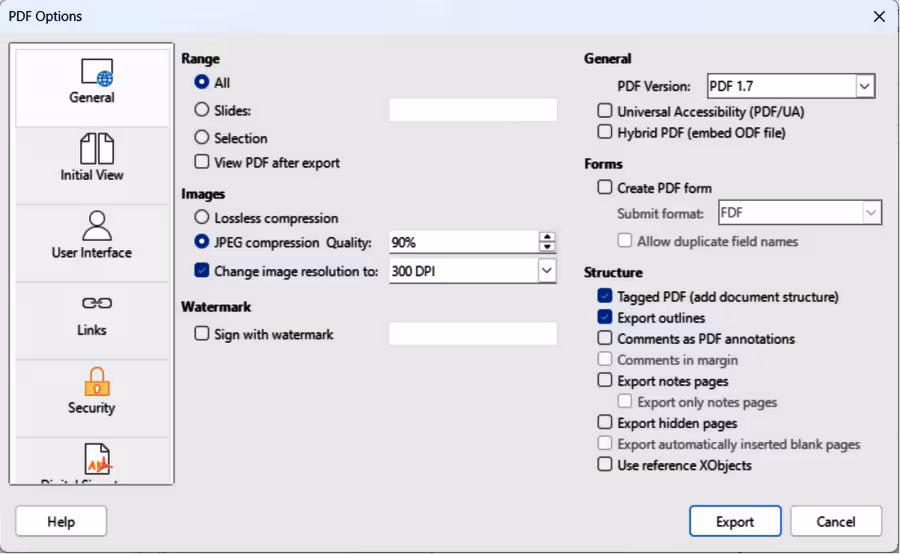
Task: Toggle Export only notes pages
Action: click(x=624, y=401)
